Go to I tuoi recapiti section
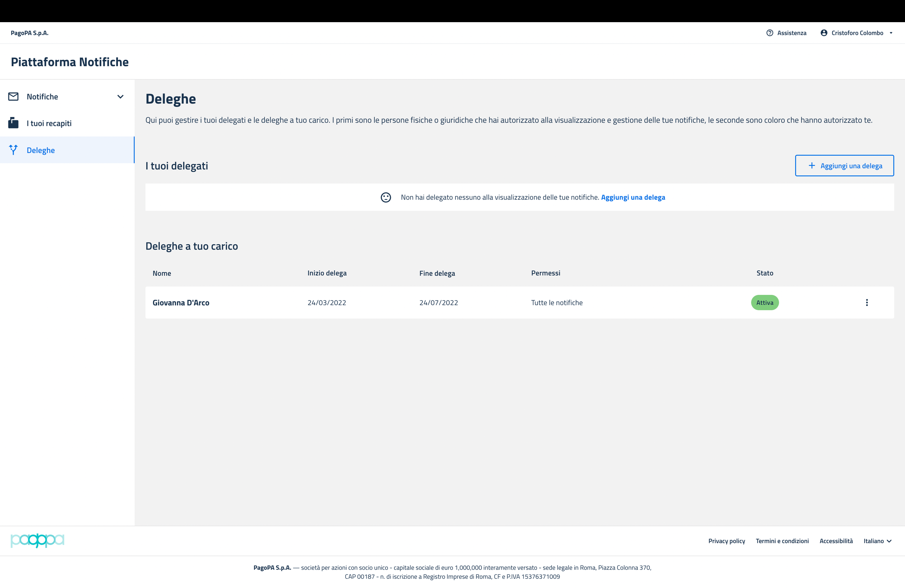The height and width of the screenshot is (588, 905). pos(49,123)
